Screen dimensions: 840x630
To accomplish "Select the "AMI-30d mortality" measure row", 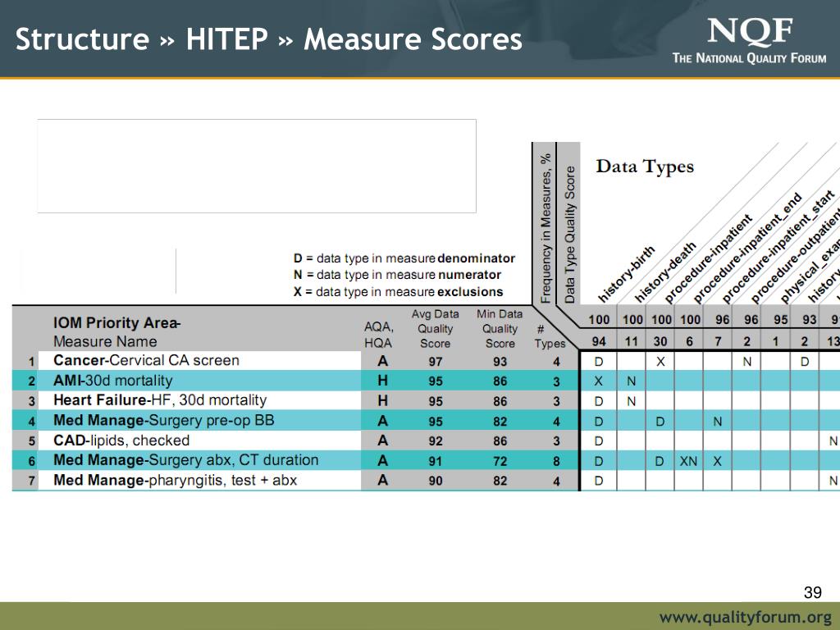I will [113, 381].
